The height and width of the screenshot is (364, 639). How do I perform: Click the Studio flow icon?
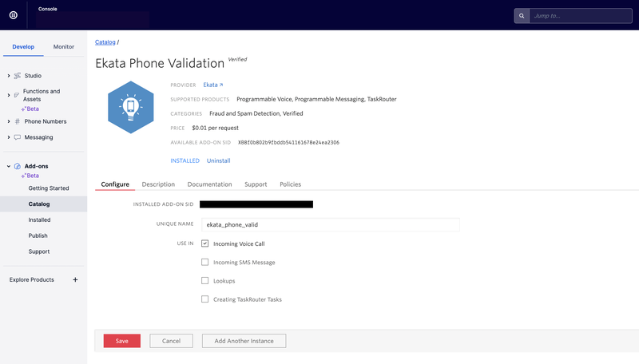[17, 76]
